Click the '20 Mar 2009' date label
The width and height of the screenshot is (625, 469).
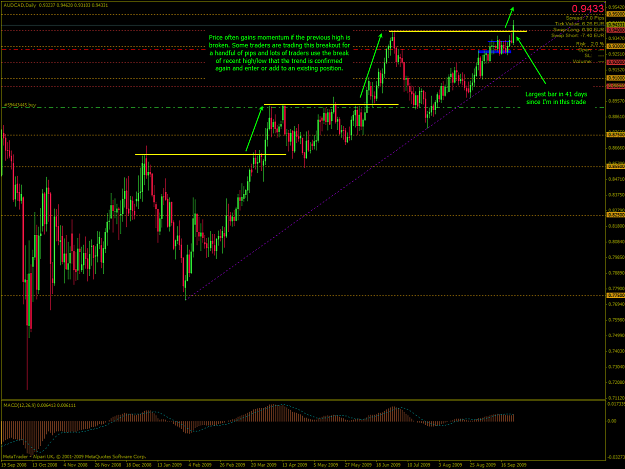click(x=263, y=465)
